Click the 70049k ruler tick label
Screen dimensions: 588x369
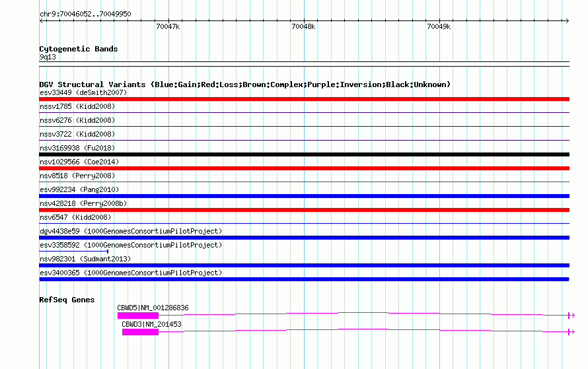coord(439,26)
